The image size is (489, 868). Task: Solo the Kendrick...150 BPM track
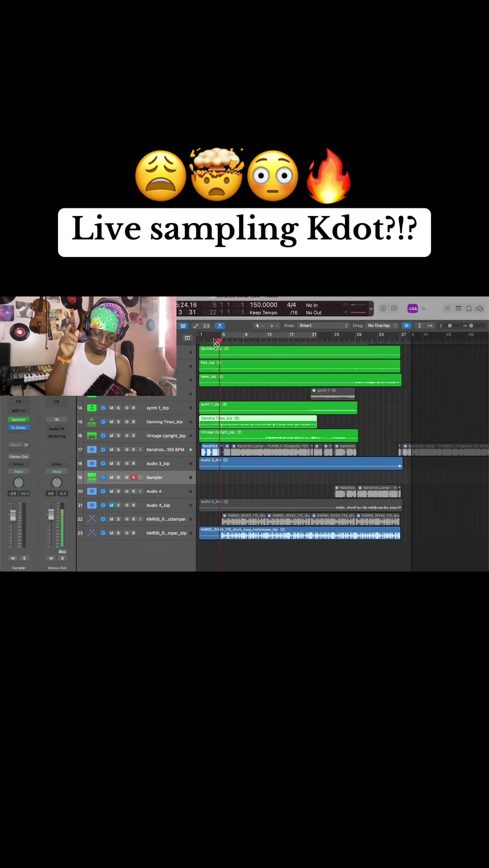[118, 450]
